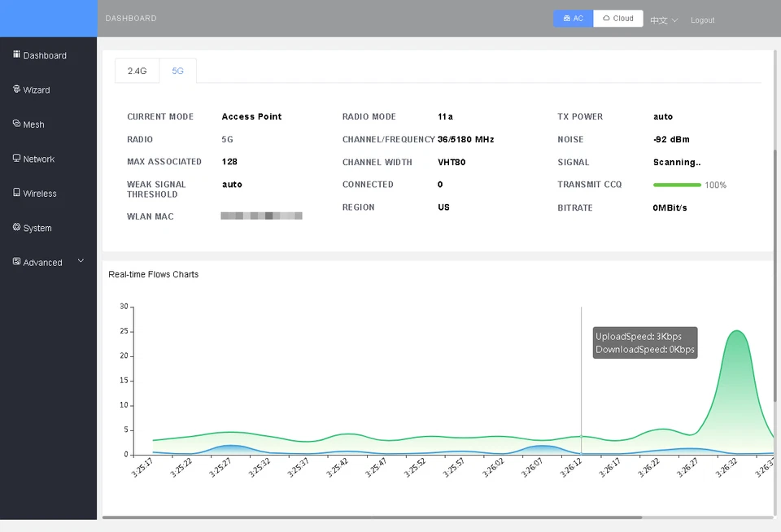Open the 中文 language dropdown
Screen dimensions: 781x532
pyautogui.click(x=664, y=20)
